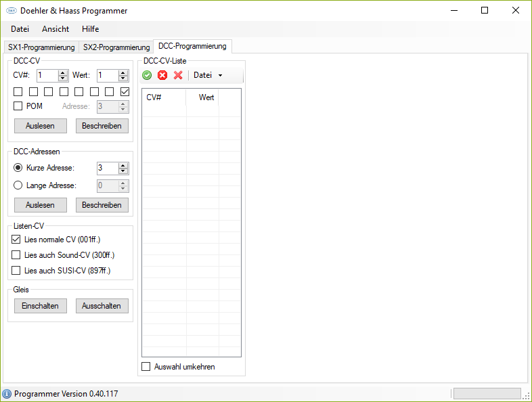Click the progress bar in status bar
The image size is (532, 402).
(x=487, y=394)
